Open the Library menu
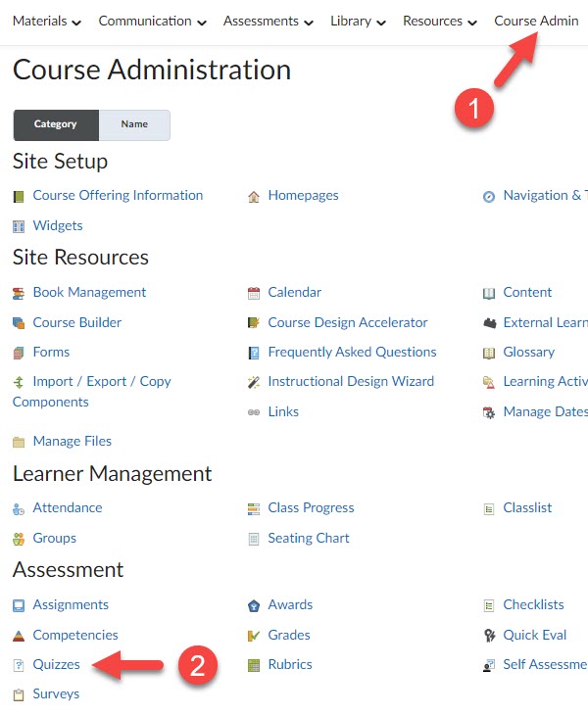The height and width of the screenshot is (716, 588). point(358,21)
